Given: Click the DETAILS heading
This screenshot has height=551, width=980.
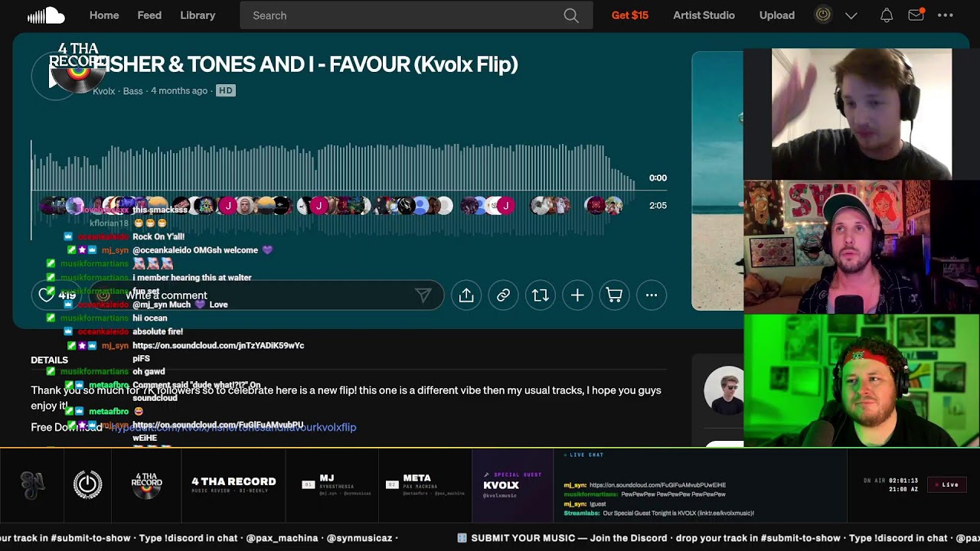Looking at the screenshot, I should (x=49, y=360).
